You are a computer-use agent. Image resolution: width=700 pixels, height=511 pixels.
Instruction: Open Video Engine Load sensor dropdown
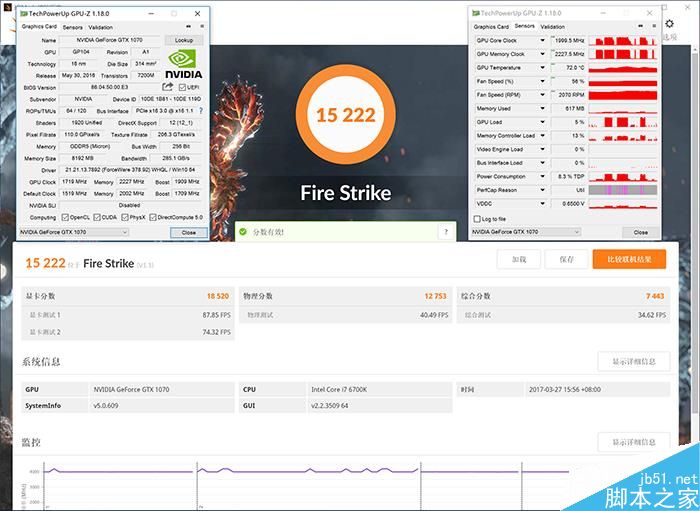click(542, 149)
